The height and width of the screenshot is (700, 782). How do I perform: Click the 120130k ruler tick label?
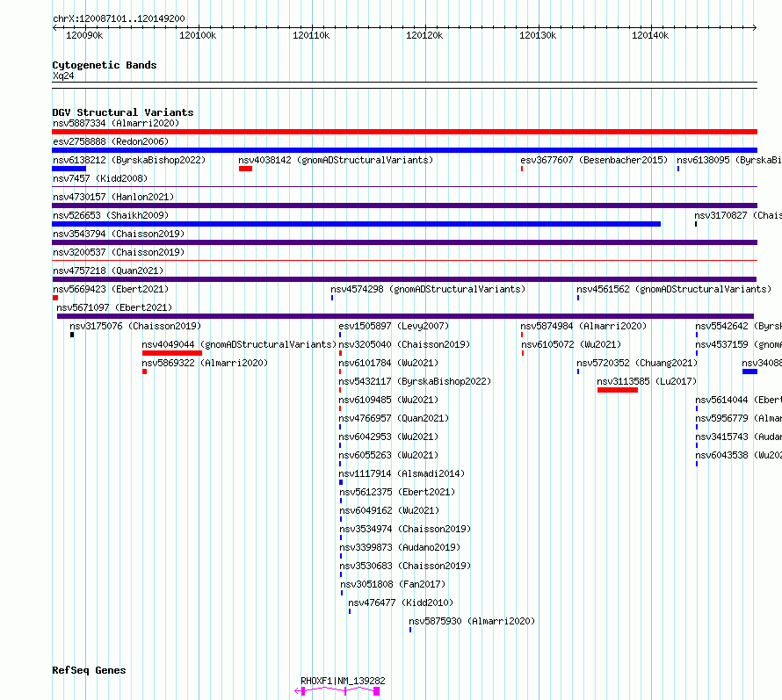pyautogui.click(x=538, y=35)
